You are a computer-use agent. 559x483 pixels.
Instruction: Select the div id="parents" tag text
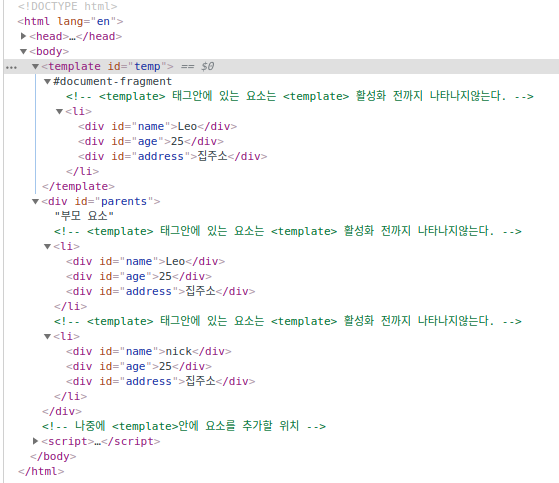click(101, 201)
